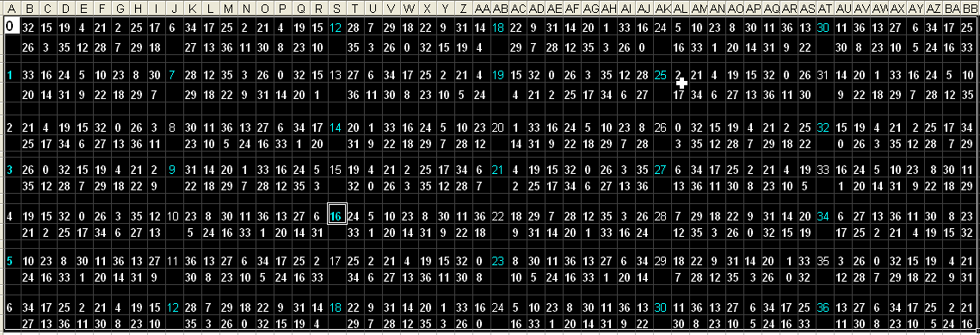
Task: Select column header D
Action: (66, 9)
